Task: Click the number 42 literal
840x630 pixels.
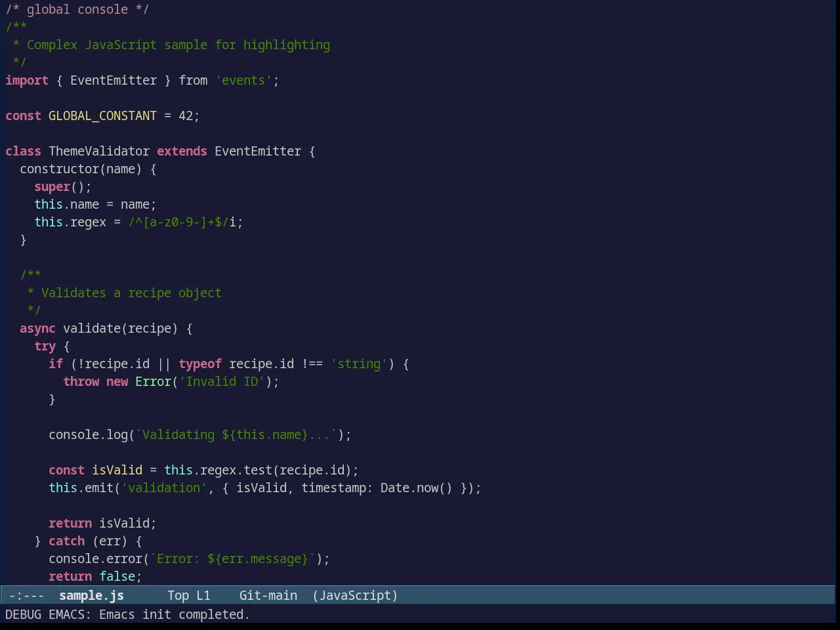Action: pyautogui.click(x=186, y=115)
